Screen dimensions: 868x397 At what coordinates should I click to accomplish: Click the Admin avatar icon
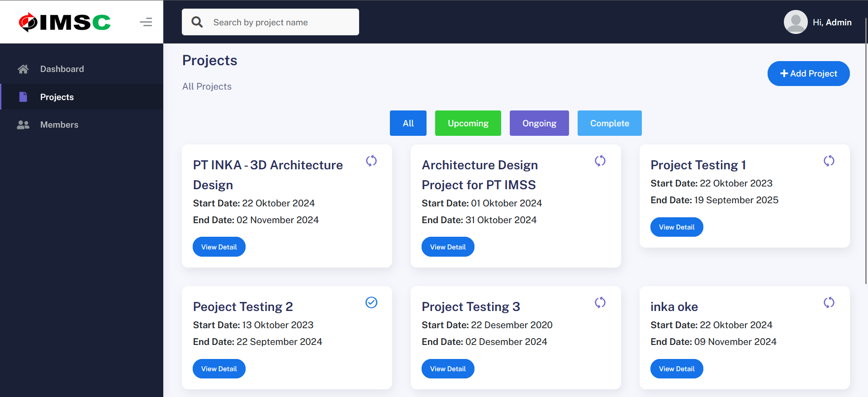point(795,22)
